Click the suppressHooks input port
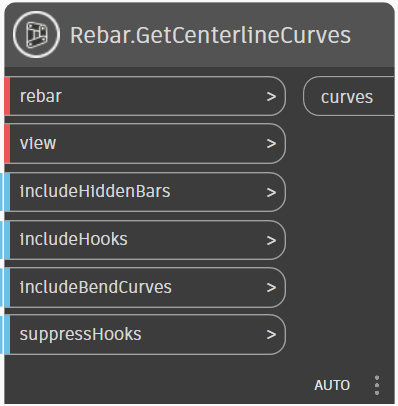The height and width of the screenshot is (406, 398). (145, 334)
